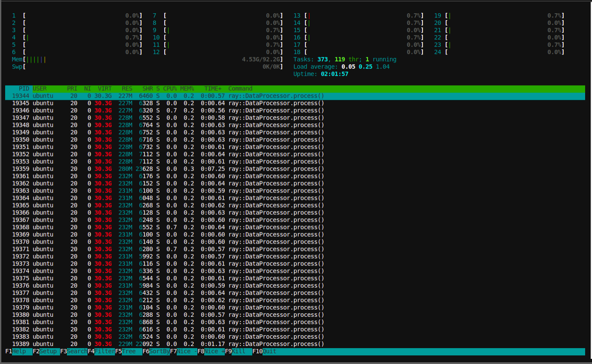Sort by the VIRT column header

[x=105, y=89]
